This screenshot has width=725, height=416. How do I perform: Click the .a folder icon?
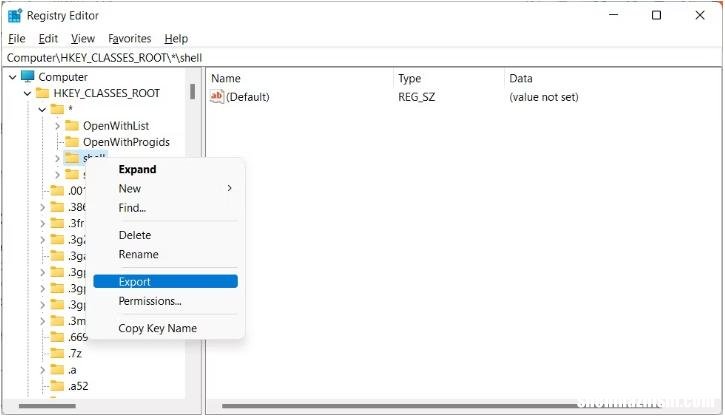pos(57,370)
